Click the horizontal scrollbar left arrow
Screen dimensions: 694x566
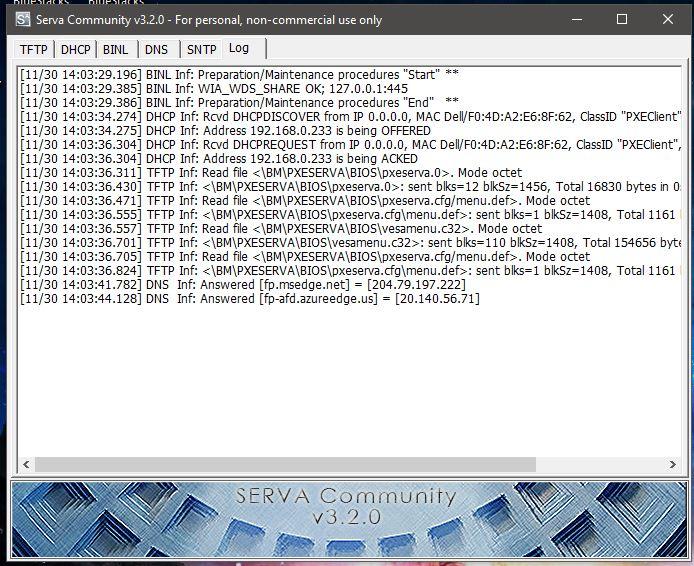click(26, 464)
